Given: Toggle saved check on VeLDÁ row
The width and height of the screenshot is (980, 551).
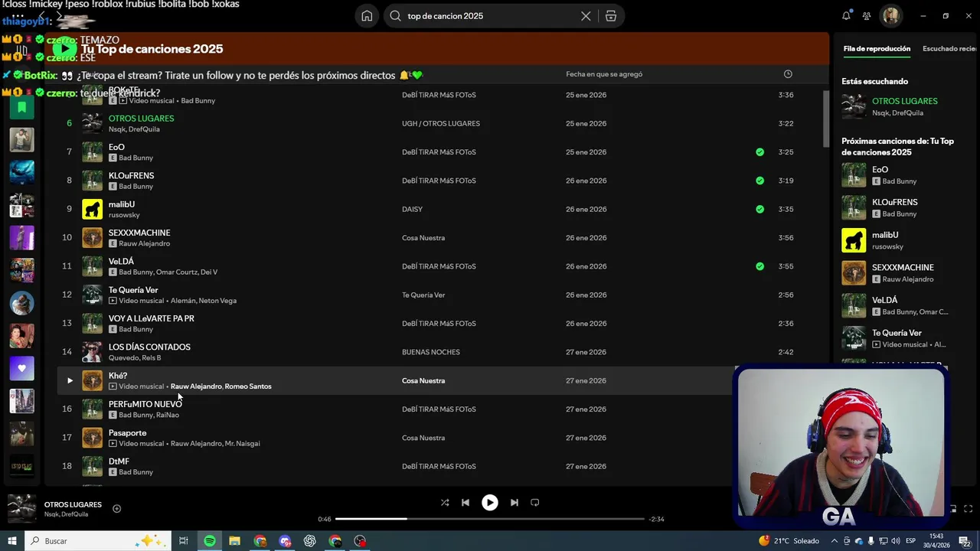Looking at the screenshot, I should click(x=759, y=266).
